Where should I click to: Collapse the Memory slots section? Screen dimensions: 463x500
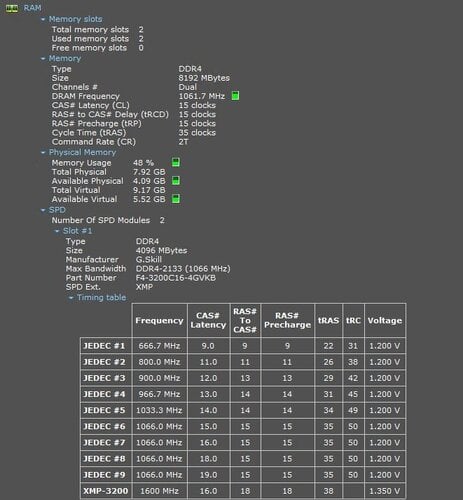pyautogui.click(x=43, y=20)
